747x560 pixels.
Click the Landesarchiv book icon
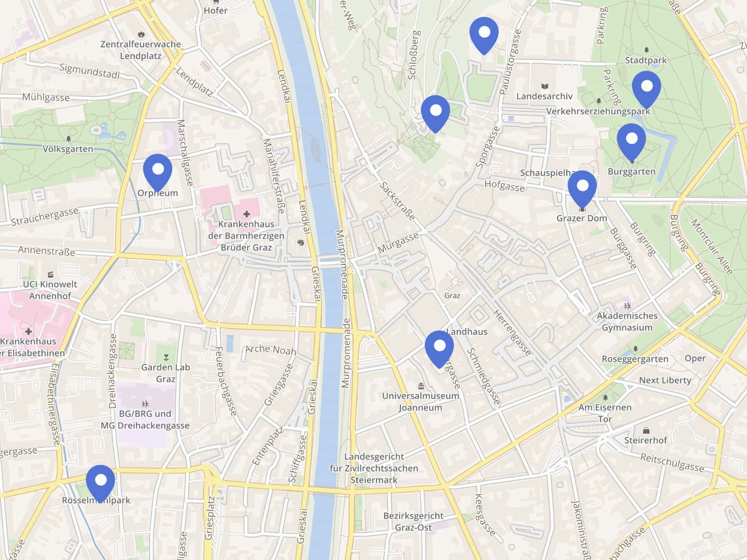[545, 86]
